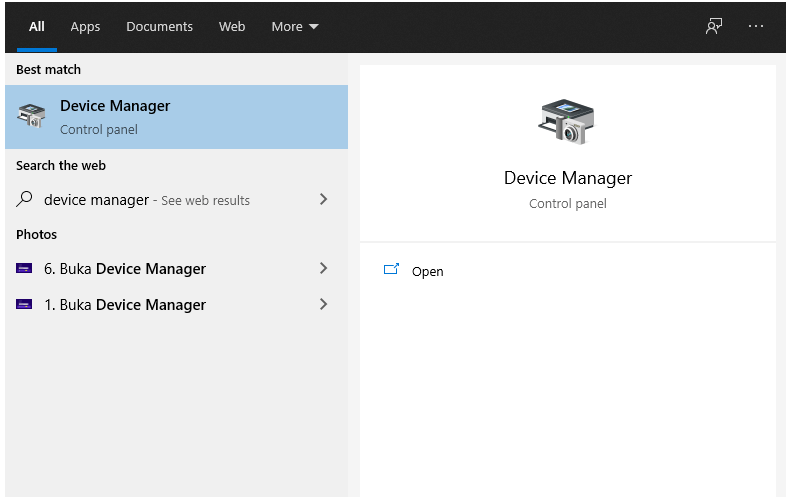This screenshot has width=789, height=500.
Task: Switch to the Apps tab
Action: (x=85, y=26)
